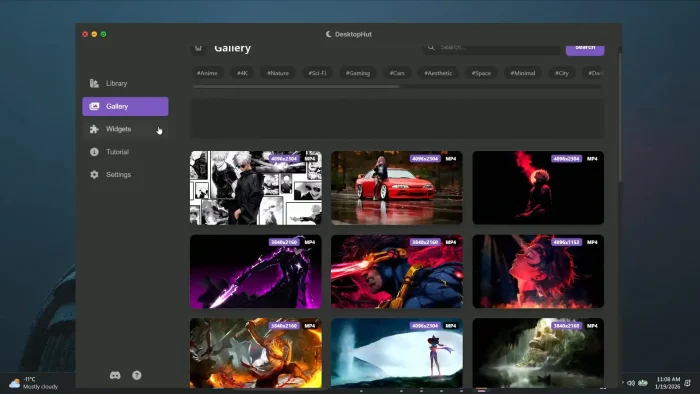The width and height of the screenshot is (700, 394).
Task: Filter by the #Cars tag
Action: coord(397,73)
